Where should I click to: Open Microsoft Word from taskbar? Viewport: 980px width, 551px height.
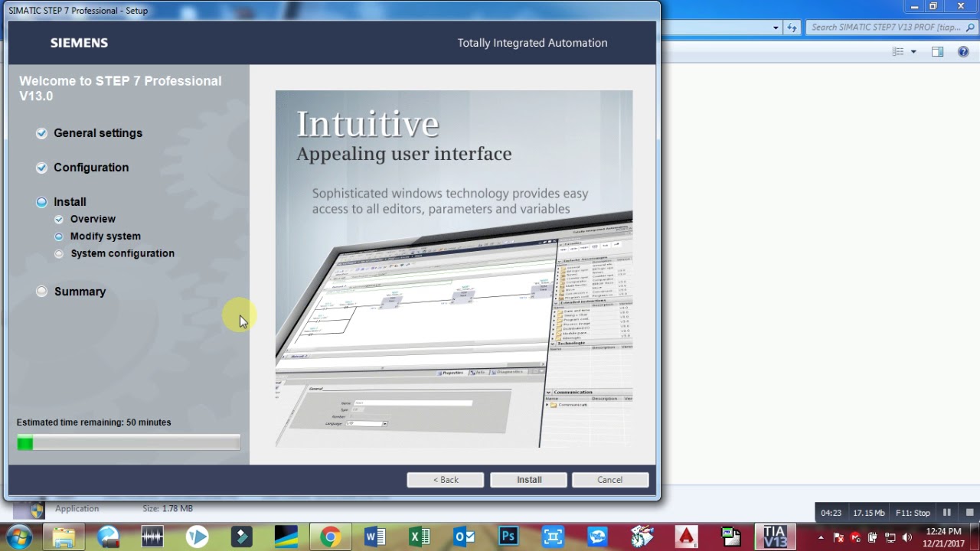point(374,536)
